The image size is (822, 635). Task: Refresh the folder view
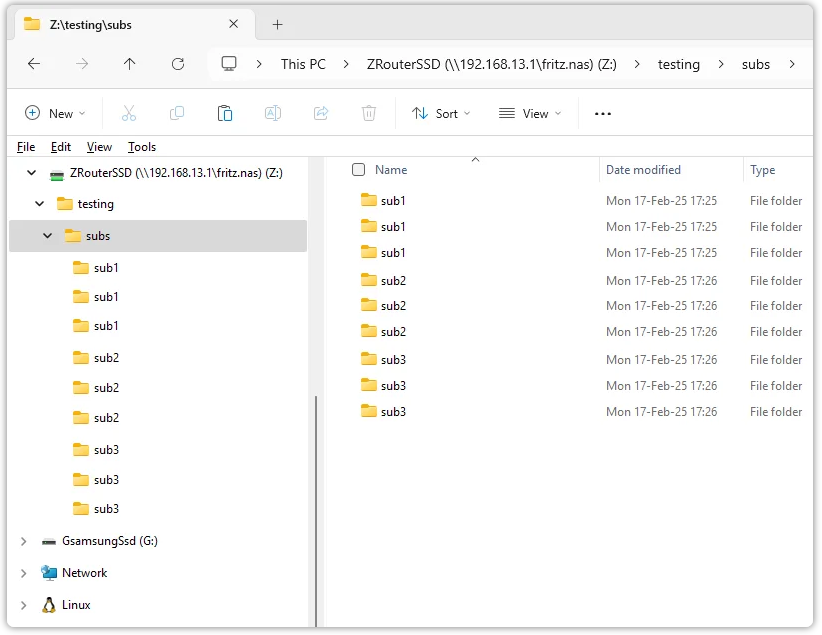click(178, 64)
